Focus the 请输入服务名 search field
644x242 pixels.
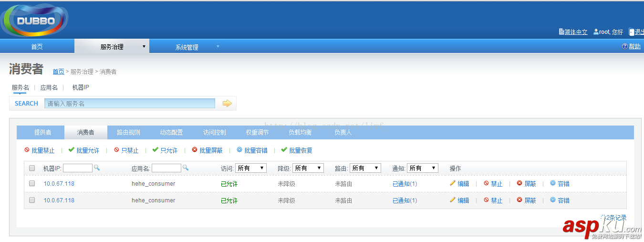[x=130, y=103]
